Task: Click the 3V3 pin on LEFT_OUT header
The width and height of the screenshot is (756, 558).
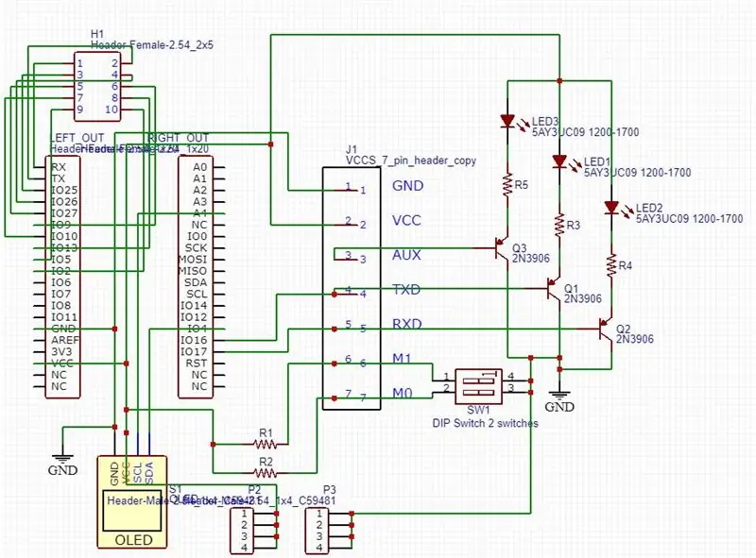Action: click(61, 352)
